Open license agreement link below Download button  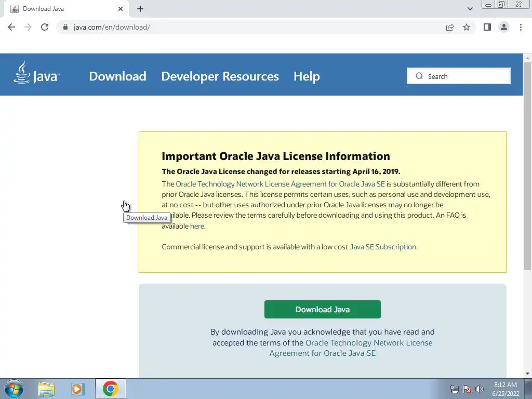(351, 348)
